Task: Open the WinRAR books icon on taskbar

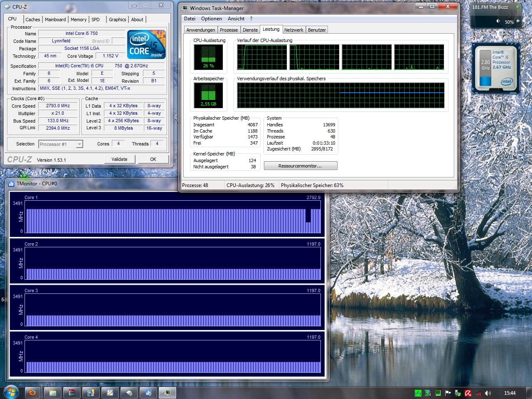Action: coord(71,392)
